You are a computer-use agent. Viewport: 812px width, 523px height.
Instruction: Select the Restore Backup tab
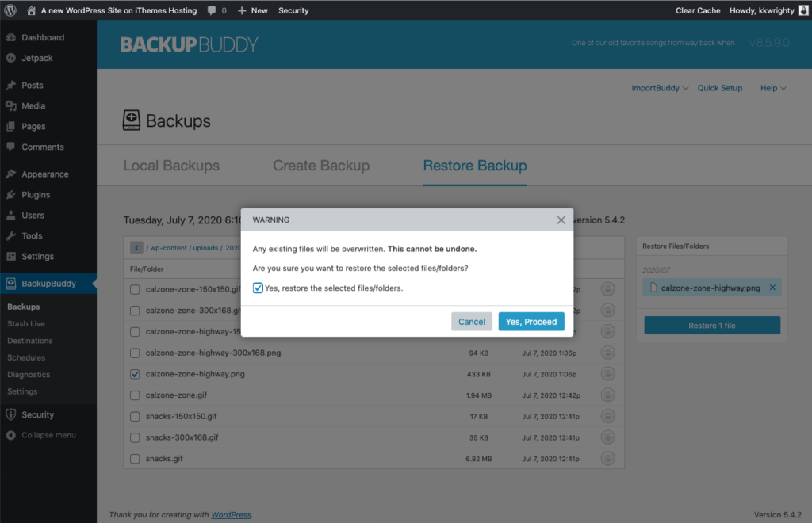coord(475,166)
